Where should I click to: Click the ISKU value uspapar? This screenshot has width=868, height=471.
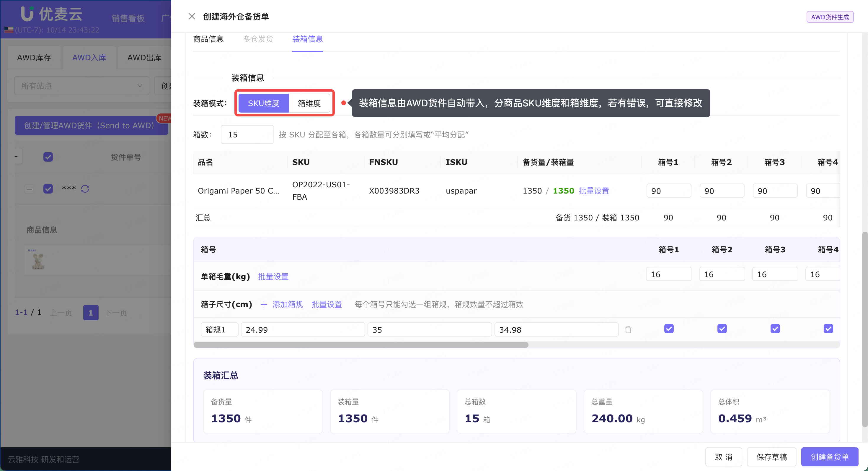coord(461,191)
